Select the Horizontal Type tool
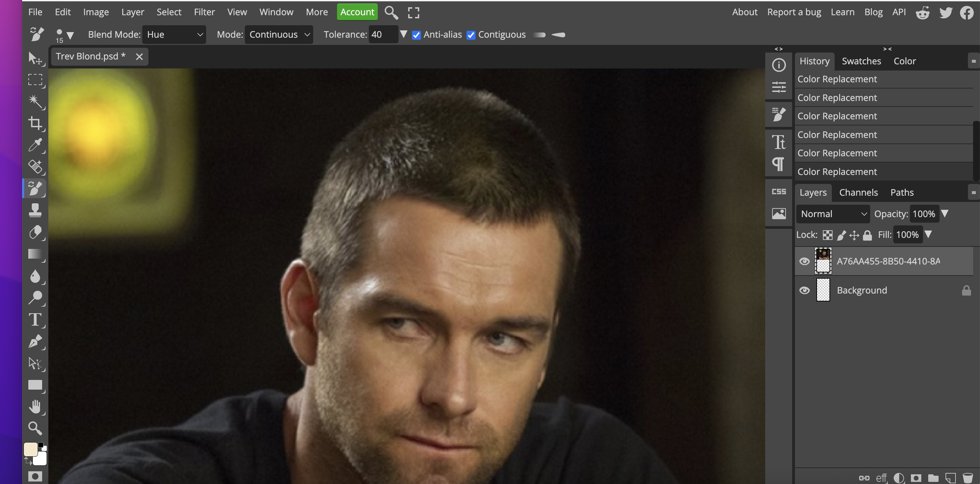This screenshot has height=484, width=980. coord(35,320)
